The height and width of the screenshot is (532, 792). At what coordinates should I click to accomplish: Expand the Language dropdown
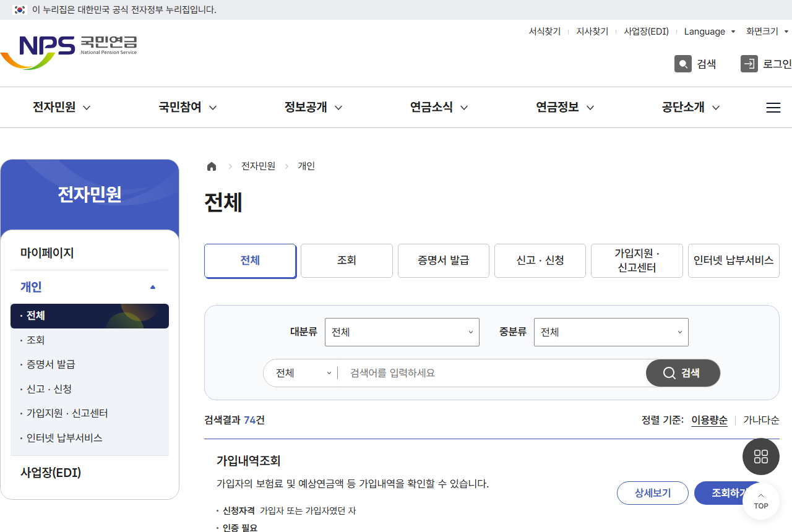[x=710, y=32]
